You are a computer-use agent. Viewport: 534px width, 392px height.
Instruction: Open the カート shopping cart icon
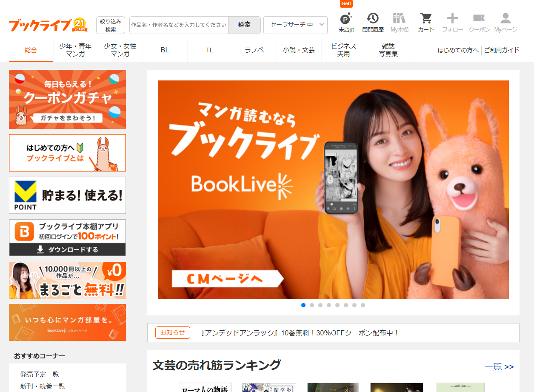(x=426, y=23)
